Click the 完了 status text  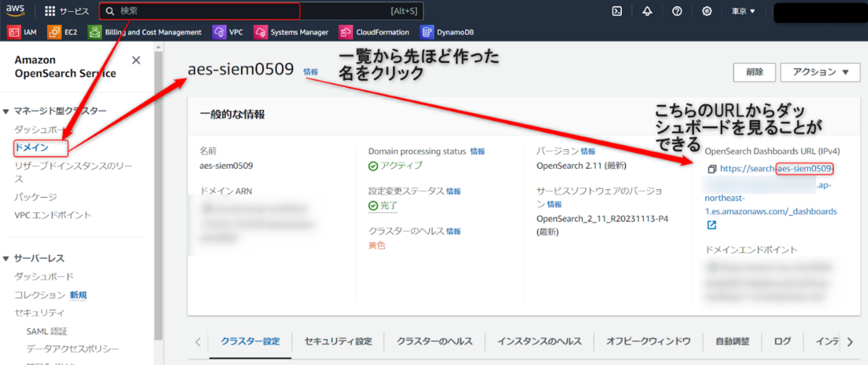389,206
